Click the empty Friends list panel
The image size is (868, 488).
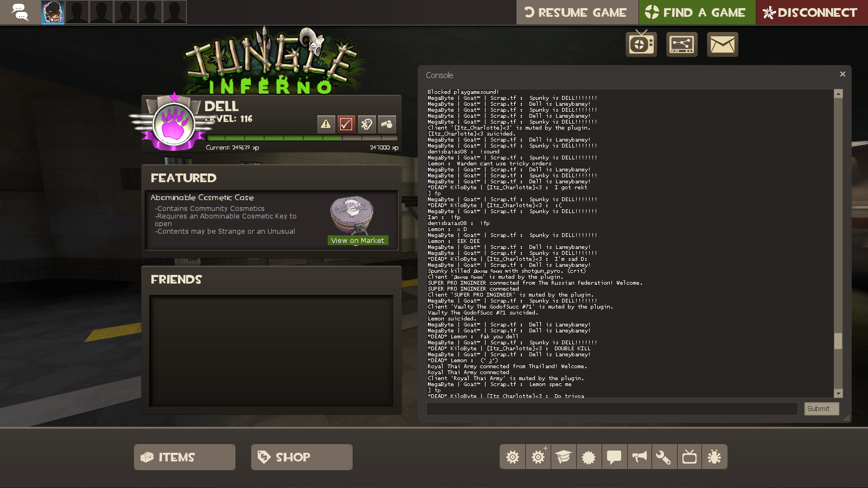coord(271,351)
